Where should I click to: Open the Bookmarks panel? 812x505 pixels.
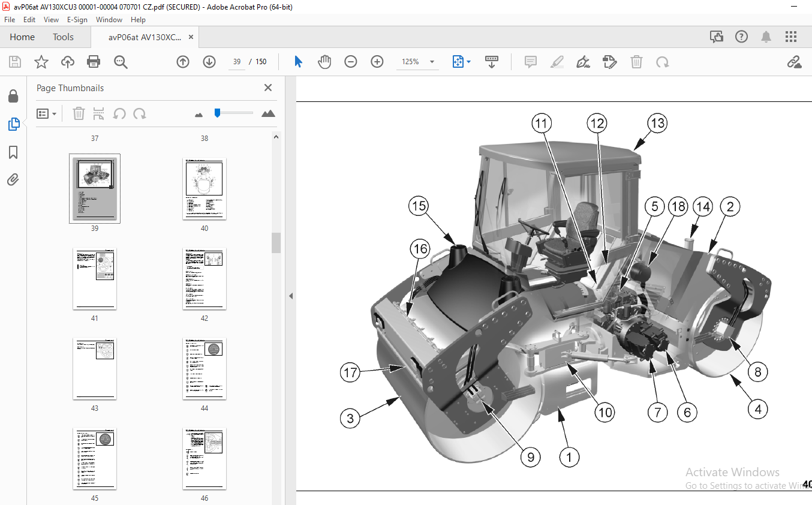[13, 152]
